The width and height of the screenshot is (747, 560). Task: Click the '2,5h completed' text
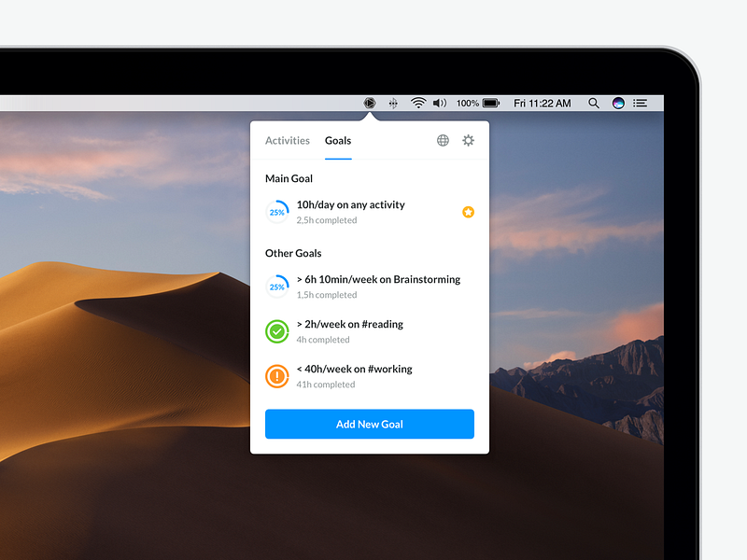[327, 220]
